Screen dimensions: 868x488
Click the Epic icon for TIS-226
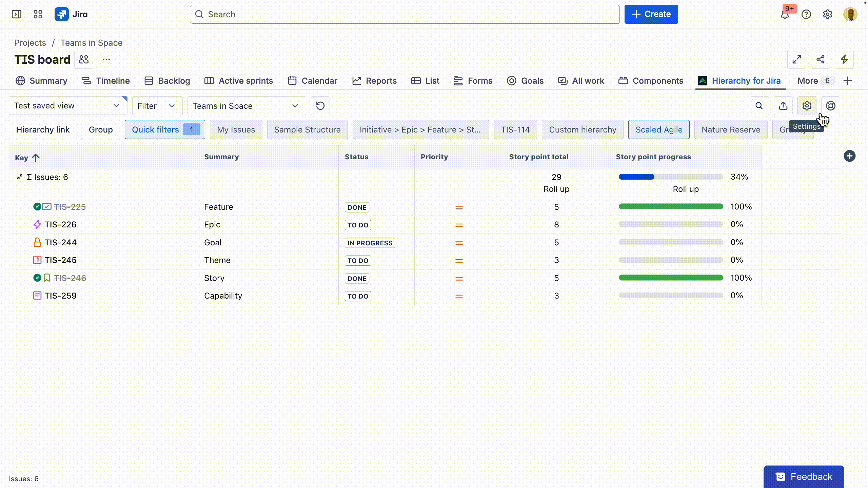(37, 224)
